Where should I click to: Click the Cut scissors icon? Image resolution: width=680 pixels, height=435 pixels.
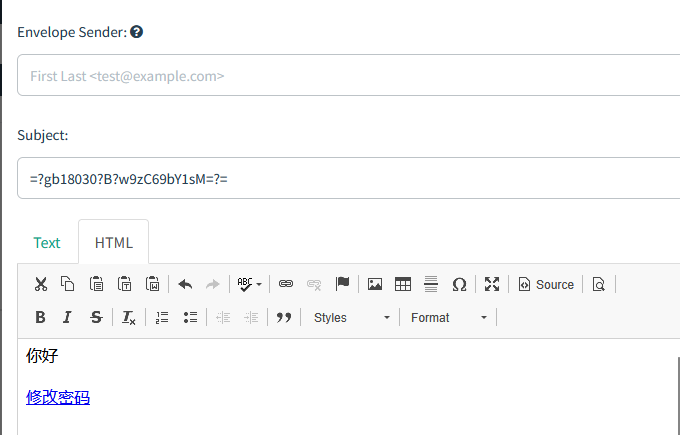(41, 285)
